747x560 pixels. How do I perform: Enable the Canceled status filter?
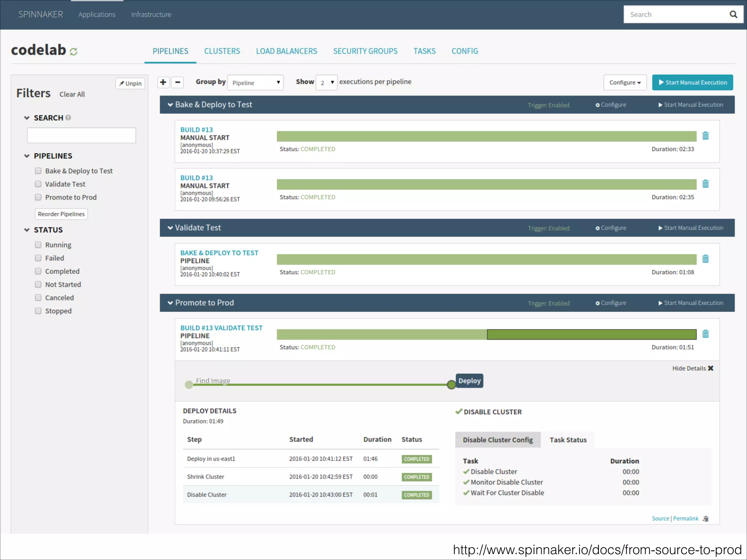coord(38,297)
